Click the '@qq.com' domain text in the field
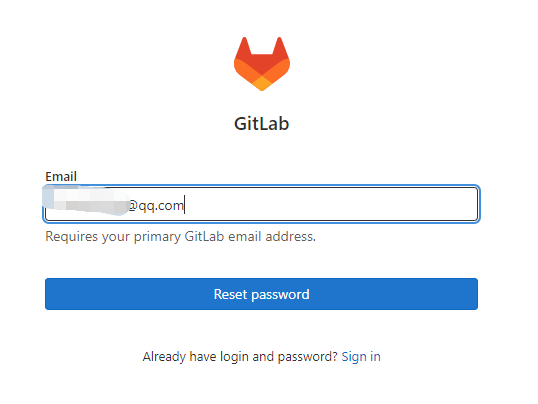The height and width of the screenshot is (404, 538). coord(156,206)
